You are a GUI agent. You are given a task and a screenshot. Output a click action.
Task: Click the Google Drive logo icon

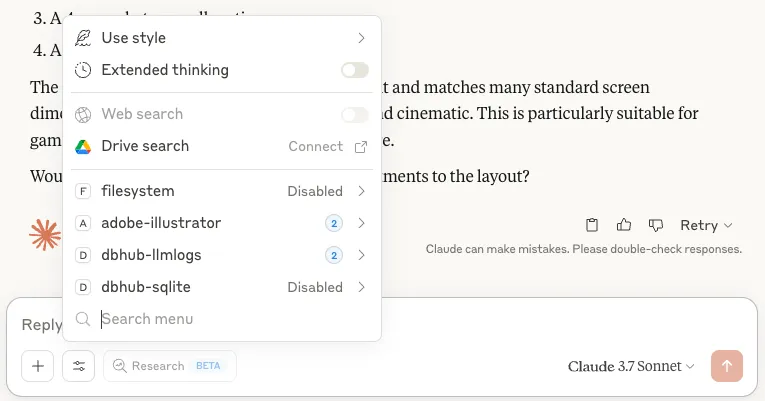coord(83,146)
